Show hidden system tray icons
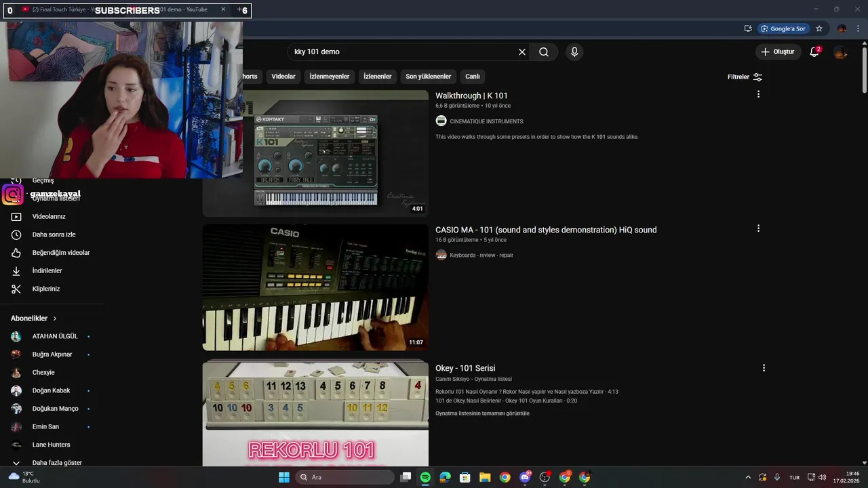The height and width of the screenshot is (488, 868). [748, 477]
